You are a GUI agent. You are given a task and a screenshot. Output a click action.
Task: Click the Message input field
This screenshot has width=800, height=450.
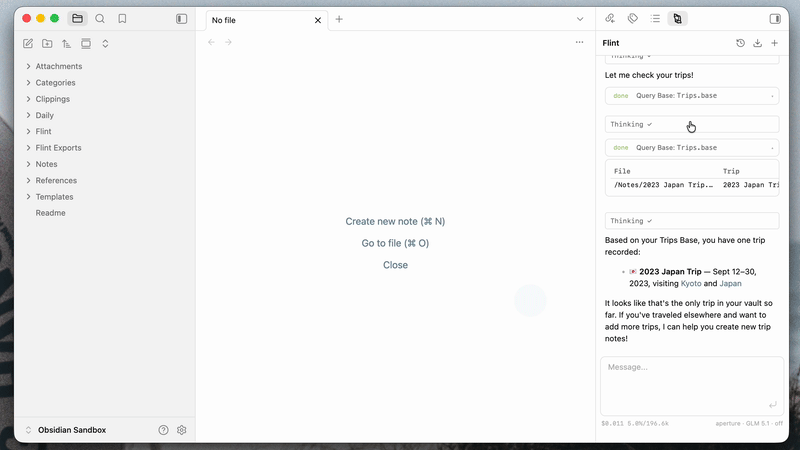[692, 386]
